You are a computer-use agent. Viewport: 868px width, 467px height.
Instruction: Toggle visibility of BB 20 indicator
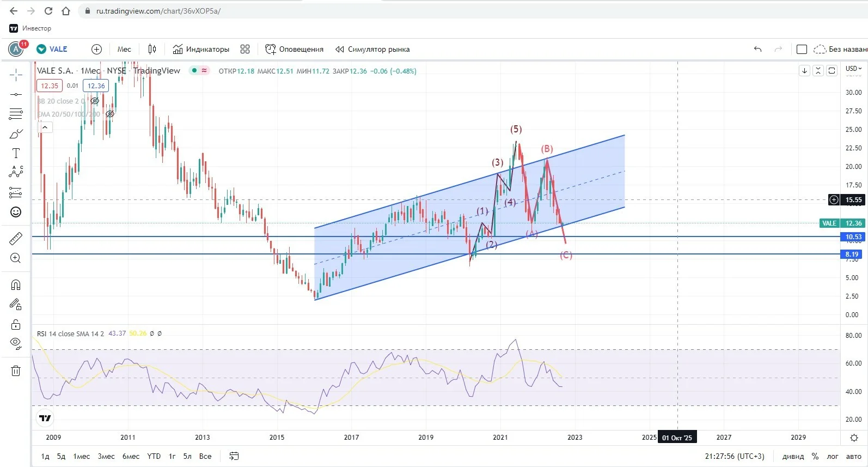[x=95, y=101]
